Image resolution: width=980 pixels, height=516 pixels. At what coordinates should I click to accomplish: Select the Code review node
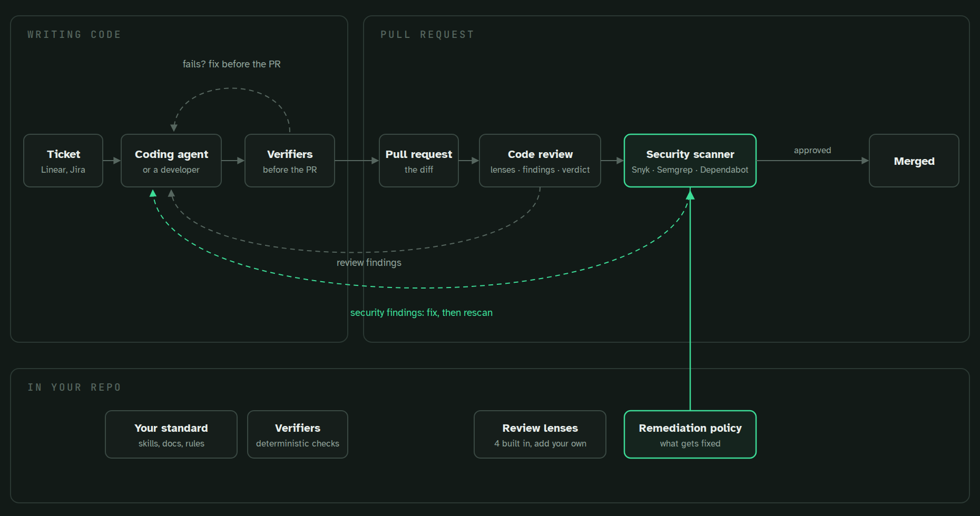(x=540, y=161)
